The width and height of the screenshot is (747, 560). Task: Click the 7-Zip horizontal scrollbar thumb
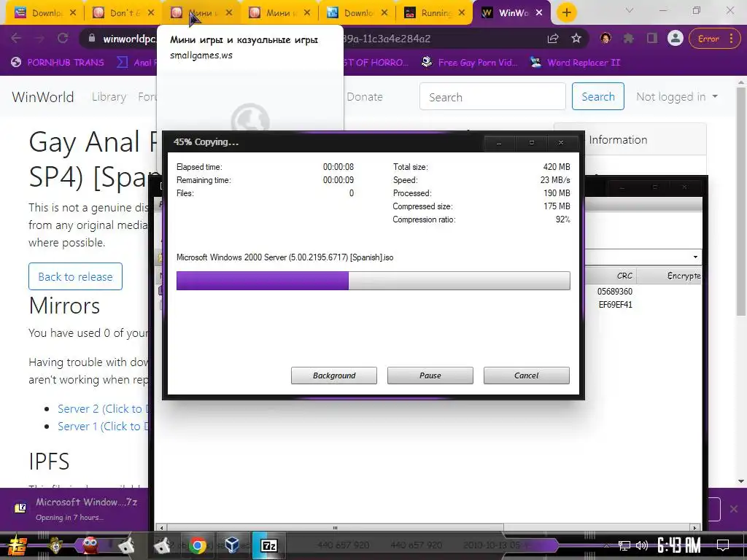pyautogui.click(x=335, y=528)
